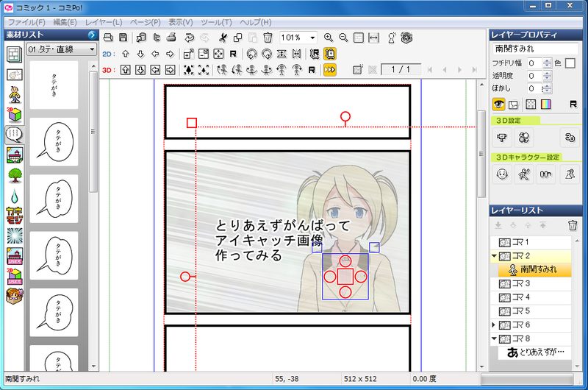Open the comic panel layout materials category
This screenshot has height=390, width=588.
14,54
